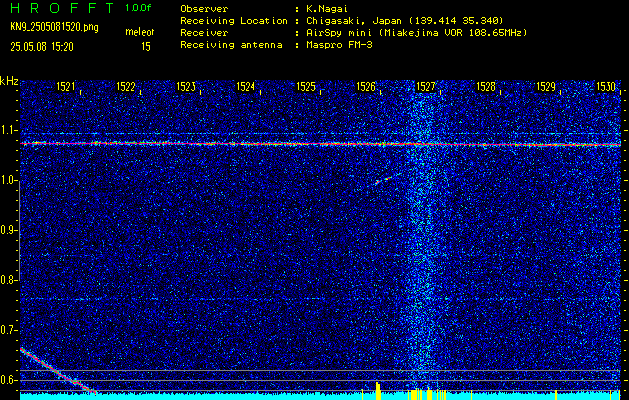629x400 pixels.
Task: Click the 1525 time axis marker
Action: [306, 86]
